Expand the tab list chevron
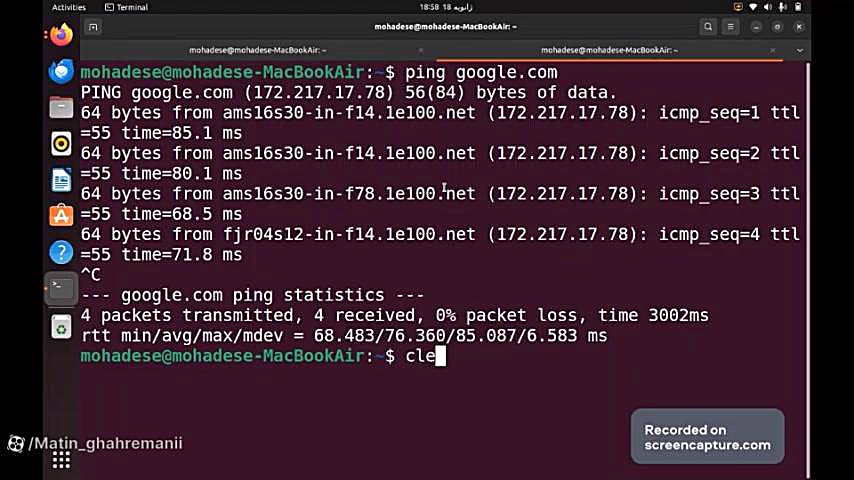 click(x=800, y=51)
